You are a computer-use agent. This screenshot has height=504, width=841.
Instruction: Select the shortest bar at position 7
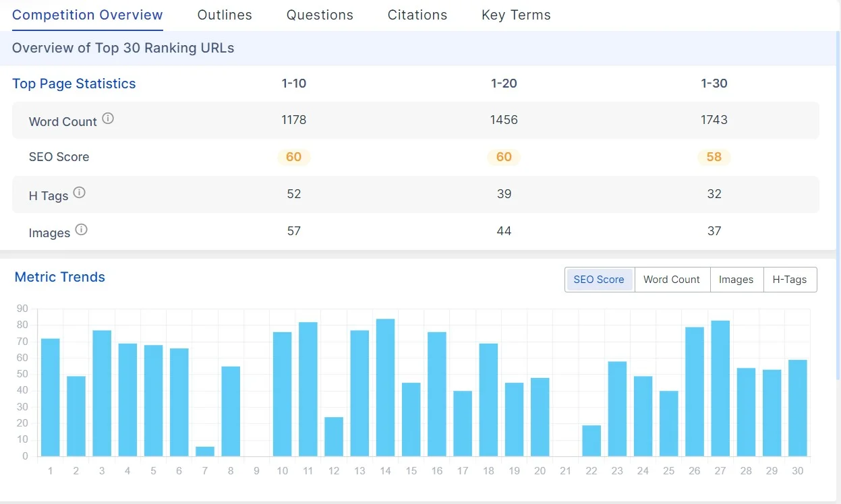click(204, 450)
